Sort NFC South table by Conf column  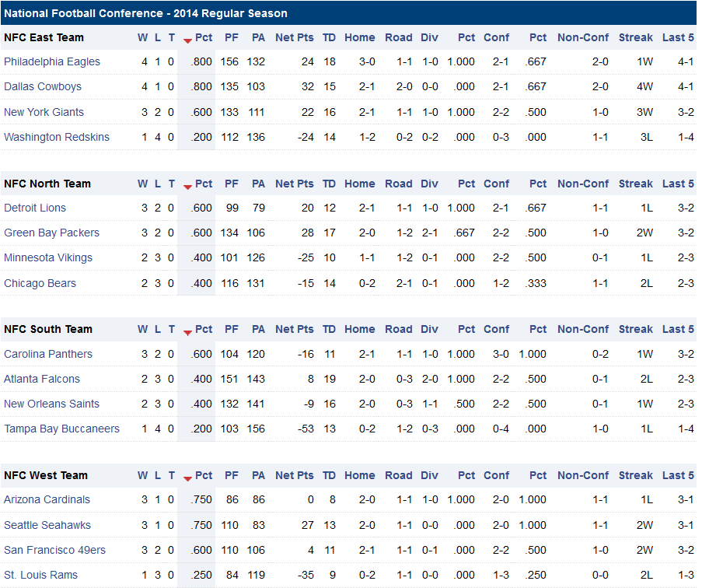click(497, 330)
